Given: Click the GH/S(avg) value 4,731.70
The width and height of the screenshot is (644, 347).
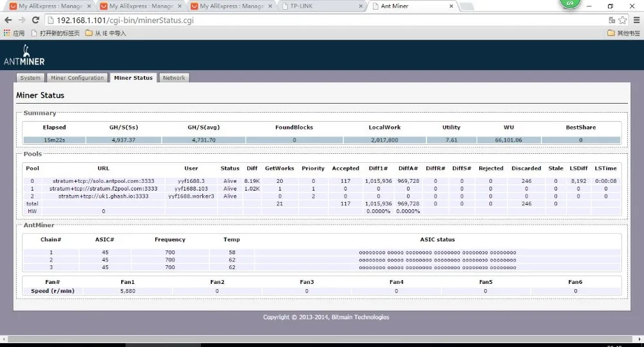Looking at the screenshot, I should pyautogui.click(x=204, y=140).
